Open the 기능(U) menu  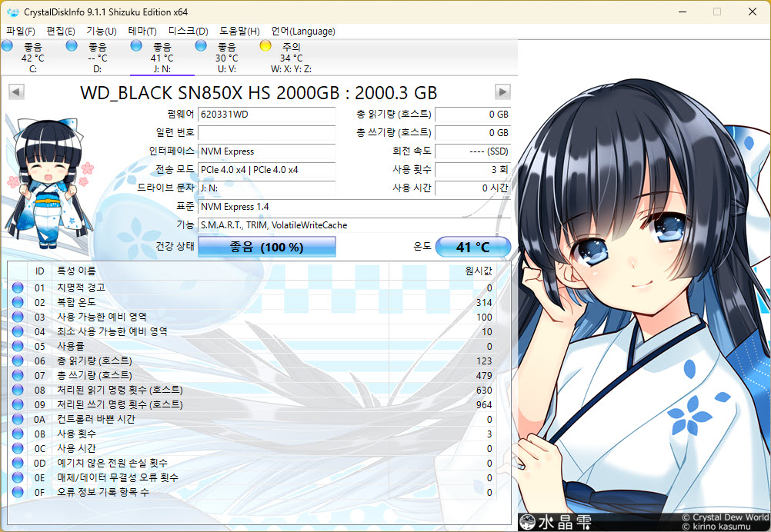tap(101, 31)
